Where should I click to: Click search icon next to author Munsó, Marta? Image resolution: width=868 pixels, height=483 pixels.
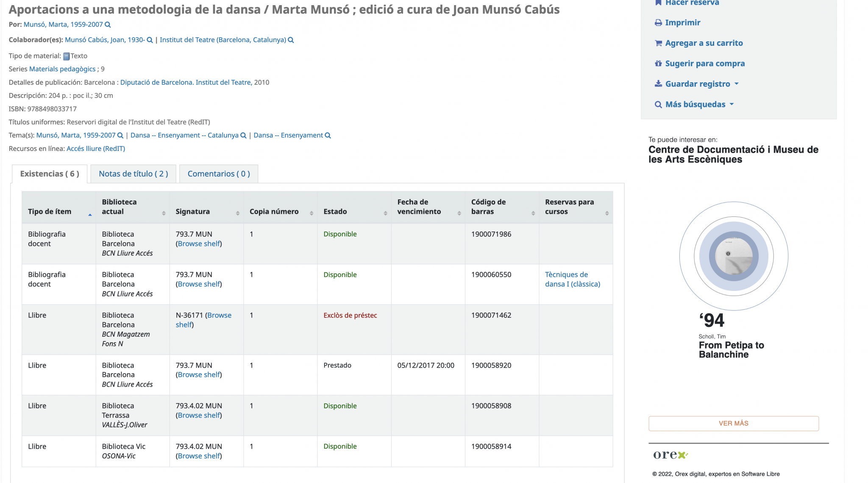108,25
